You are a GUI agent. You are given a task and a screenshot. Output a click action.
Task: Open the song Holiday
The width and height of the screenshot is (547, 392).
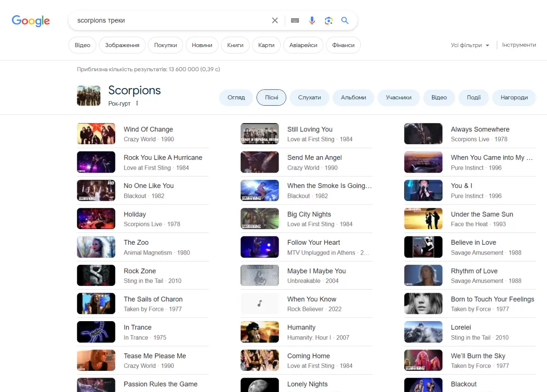(143, 218)
